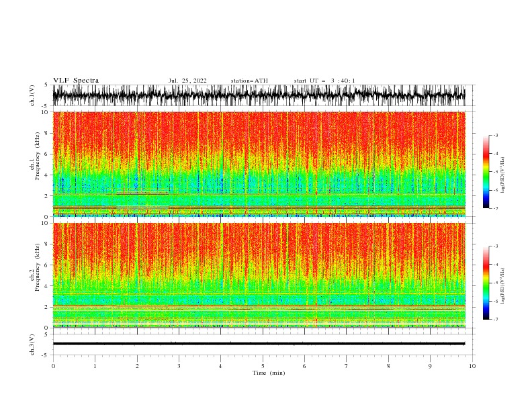Click the "VLF Spectra" title text
This screenshot has width=532, height=411.
[76, 81]
